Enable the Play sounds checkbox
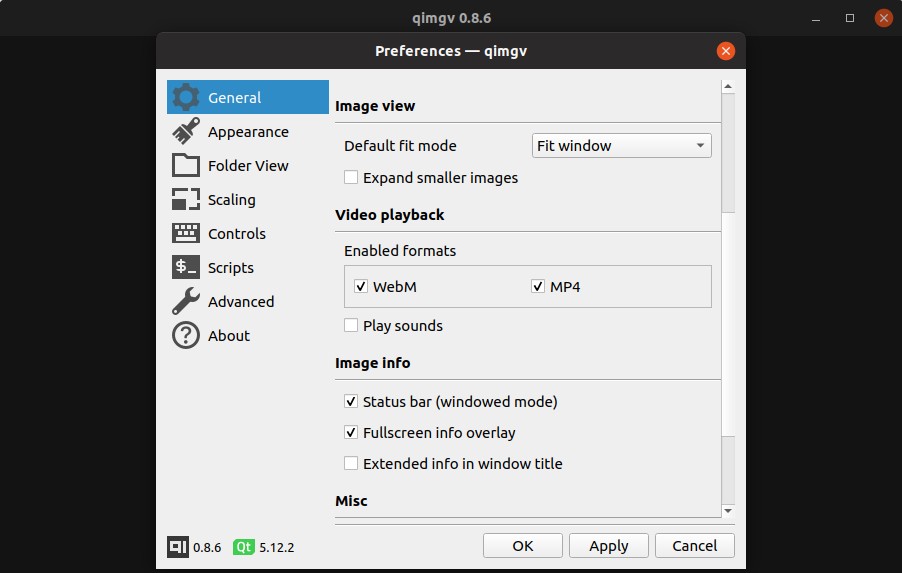This screenshot has height=573, width=902. pos(351,325)
